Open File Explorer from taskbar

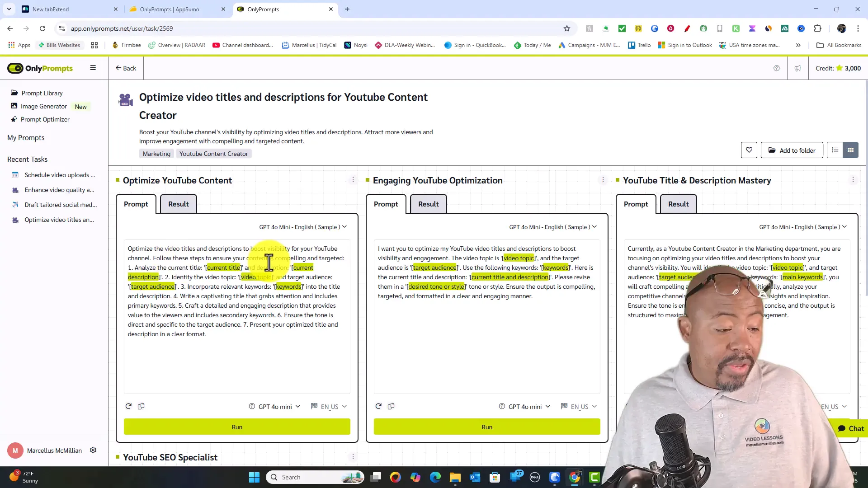455,477
